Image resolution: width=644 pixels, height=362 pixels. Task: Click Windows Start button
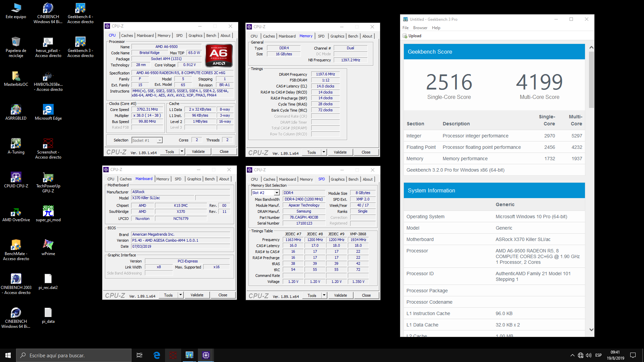click(8, 355)
